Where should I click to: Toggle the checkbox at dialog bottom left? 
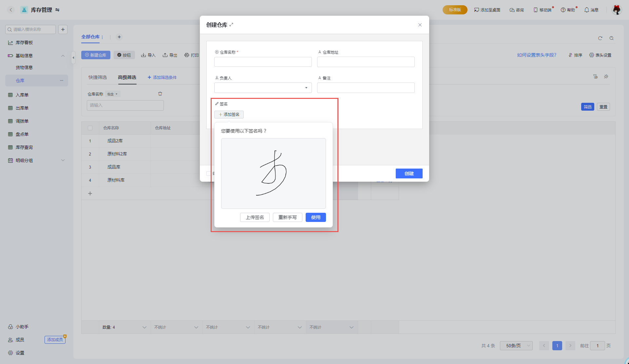(208, 173)
